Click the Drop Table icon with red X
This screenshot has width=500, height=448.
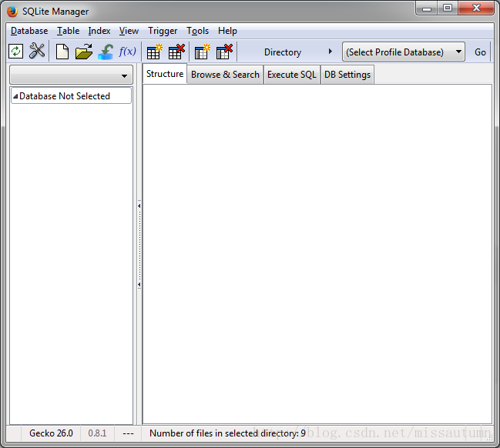click(x=176, y=52)
